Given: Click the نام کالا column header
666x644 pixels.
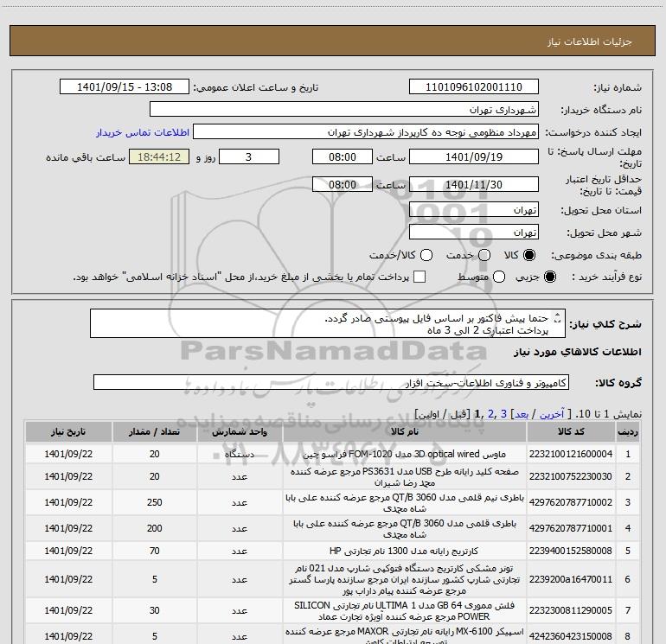Looking at the screenshot, I should (x=405, y=431).
